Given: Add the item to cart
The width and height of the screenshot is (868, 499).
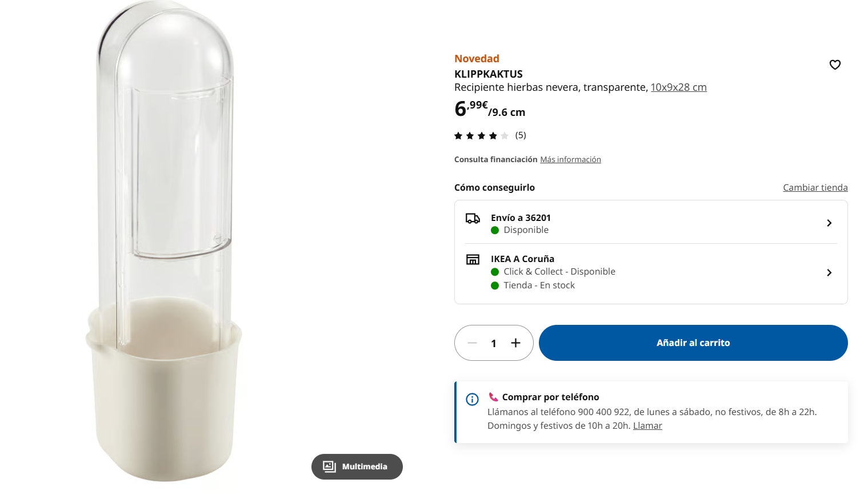Looking at the screenshot, I should point(693,343).
